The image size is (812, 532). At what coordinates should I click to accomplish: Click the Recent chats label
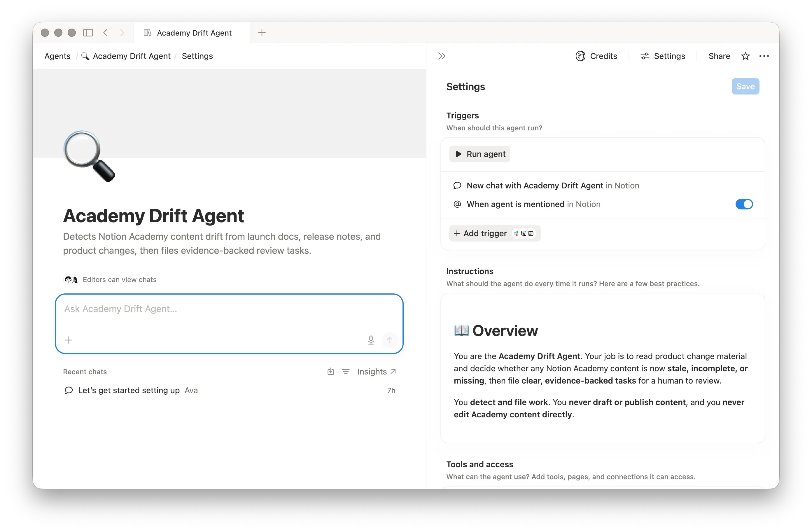(85, 372)
